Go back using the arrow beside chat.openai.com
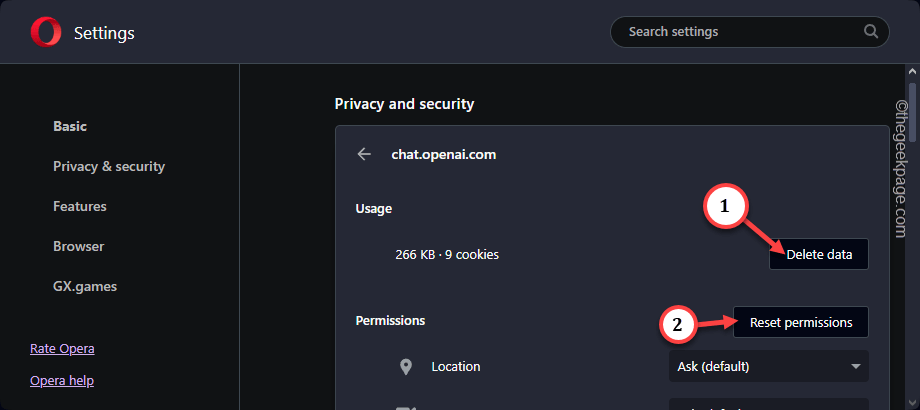The height and width of the screenshot is (410, 920). [x=364, y=154]
